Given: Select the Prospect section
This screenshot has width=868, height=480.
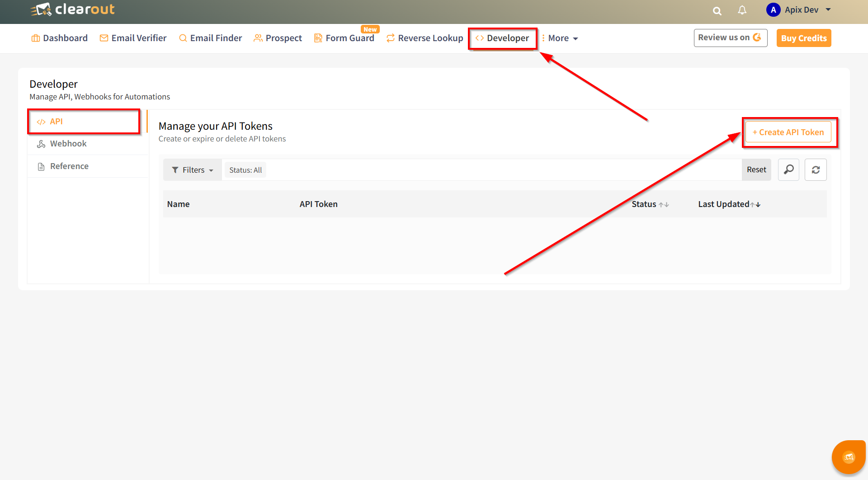Looking at the screenshot, I should (x=278, y=38).
